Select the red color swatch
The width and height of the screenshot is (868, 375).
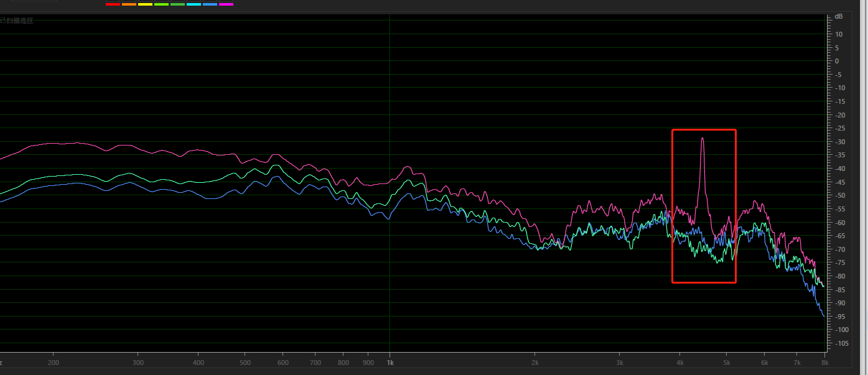pyautogui.click(x=113, y=4)
